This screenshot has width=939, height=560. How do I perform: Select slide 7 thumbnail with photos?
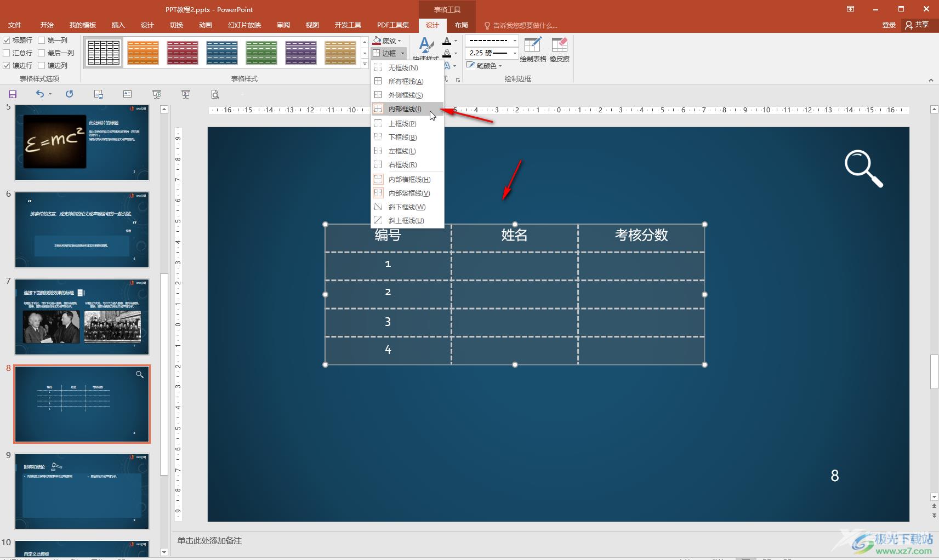(x=82, y=317)
